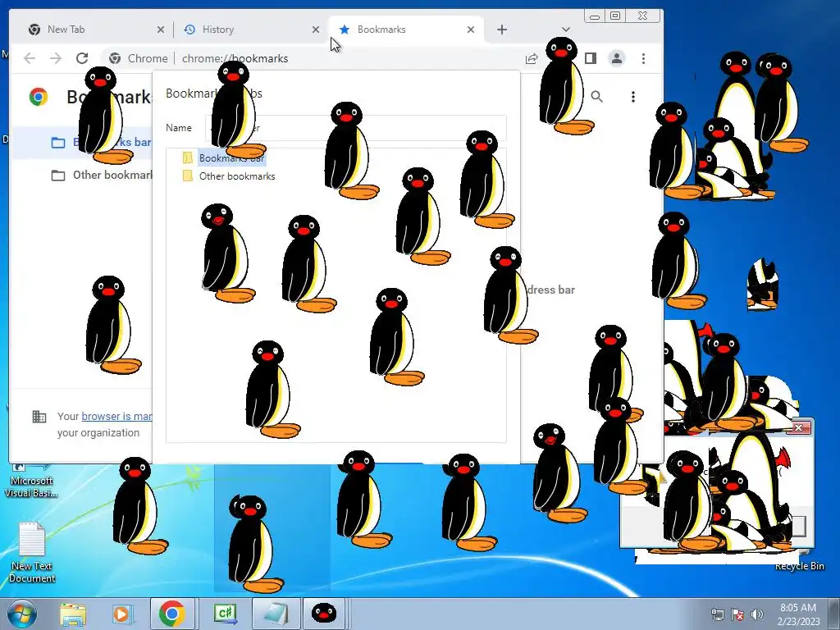
Task: Click the notepad-like taskbar icon
Action: [x=276, y=614]
